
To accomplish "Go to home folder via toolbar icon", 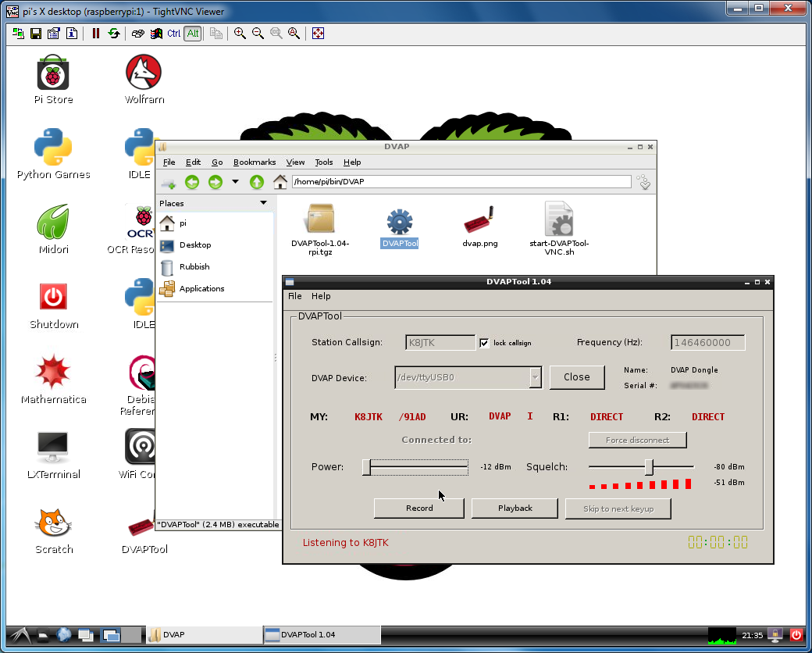I will [x=280, y=182].
